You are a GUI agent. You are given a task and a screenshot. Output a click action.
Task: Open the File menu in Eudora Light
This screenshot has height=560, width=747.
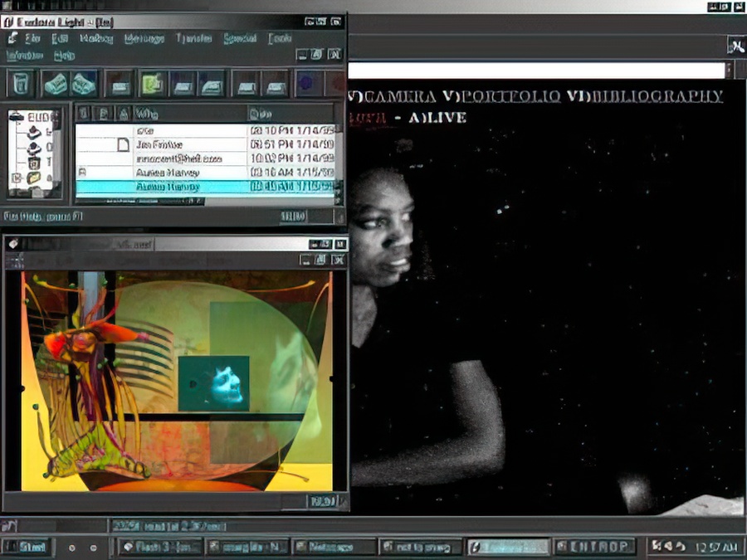point(32,38)
